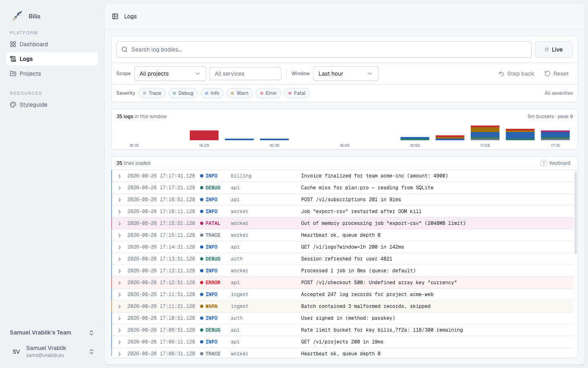The width and height of the screenshot is (588, 368).
Task: Click the Bilis rocket logo icon
Action: coord(17,16)
